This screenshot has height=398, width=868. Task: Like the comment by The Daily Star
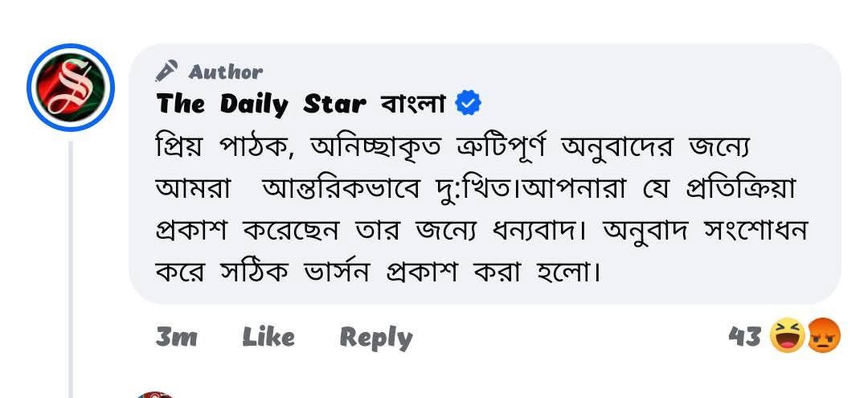pyautogui.click(x=268, y=337)
